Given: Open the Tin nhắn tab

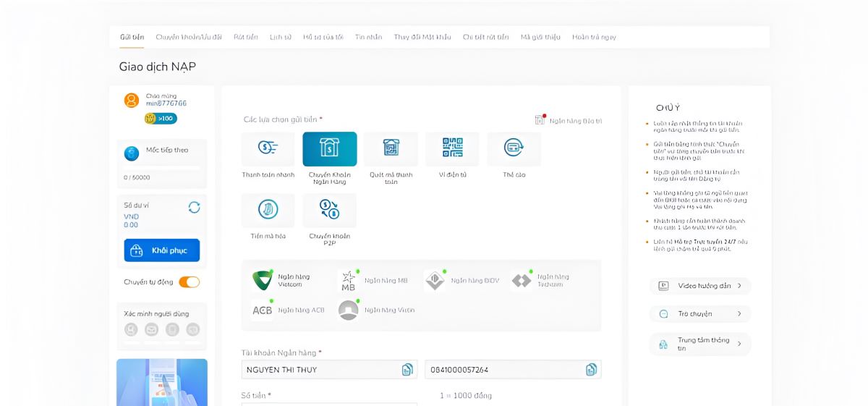Looking at the screenshot, I should point(369,37).
